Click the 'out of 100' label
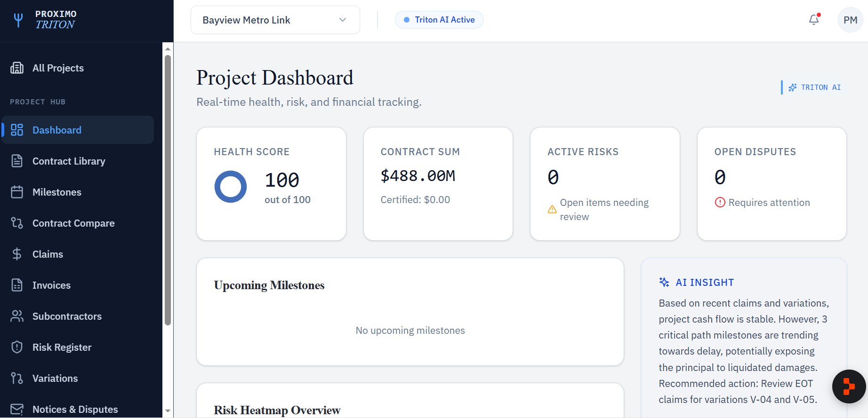The height and width of the screenshot is (418, 868). (x=288, y=200)
